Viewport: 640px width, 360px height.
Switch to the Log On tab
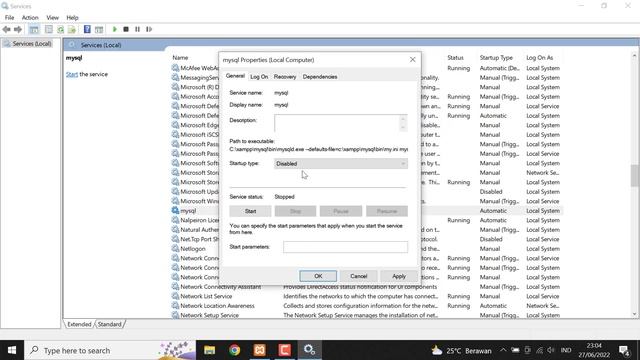(x=259, y=77)
